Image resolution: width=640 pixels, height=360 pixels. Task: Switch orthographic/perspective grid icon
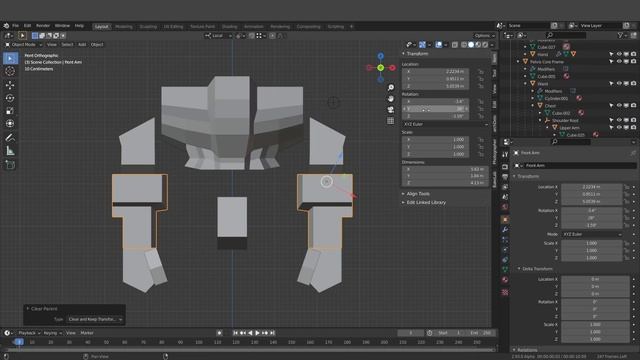pyautogui.click(x=391, y=121)
